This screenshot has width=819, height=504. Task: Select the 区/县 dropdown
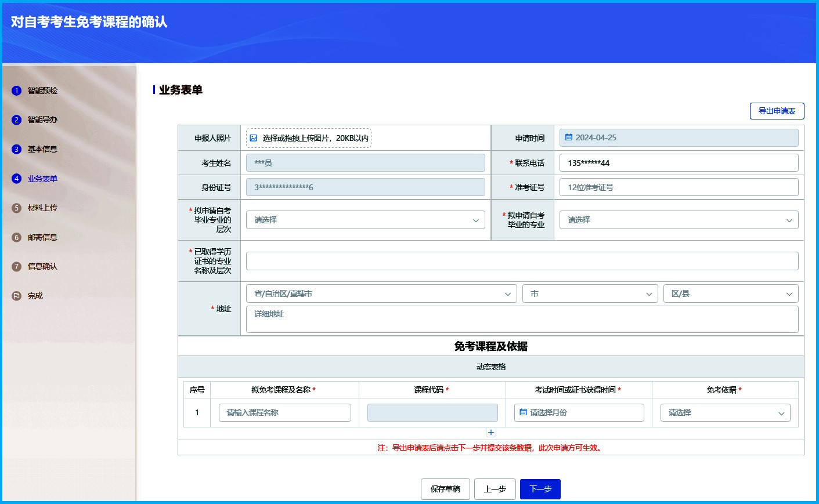730,293
